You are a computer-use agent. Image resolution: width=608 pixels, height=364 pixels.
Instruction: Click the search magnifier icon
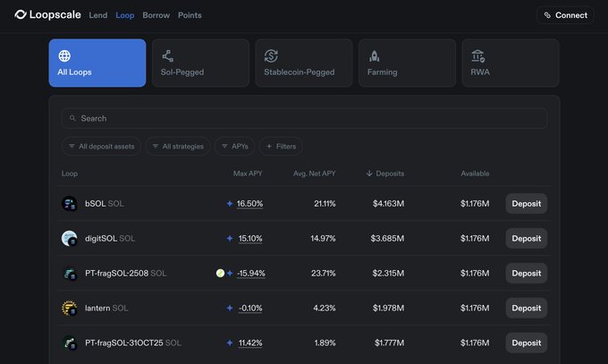coord(72,118)
